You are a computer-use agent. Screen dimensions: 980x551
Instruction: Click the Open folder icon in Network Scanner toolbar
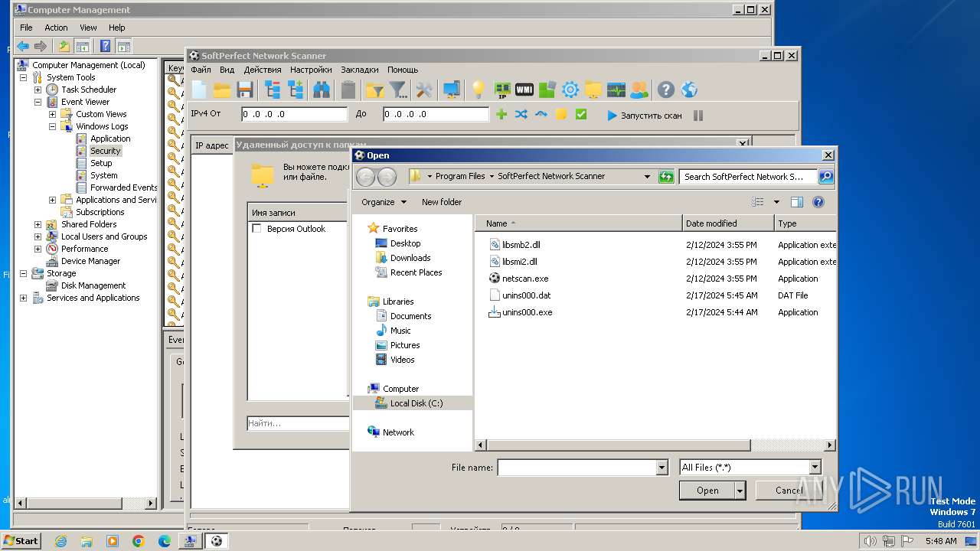pyautogui.click(x=222, y=90)
